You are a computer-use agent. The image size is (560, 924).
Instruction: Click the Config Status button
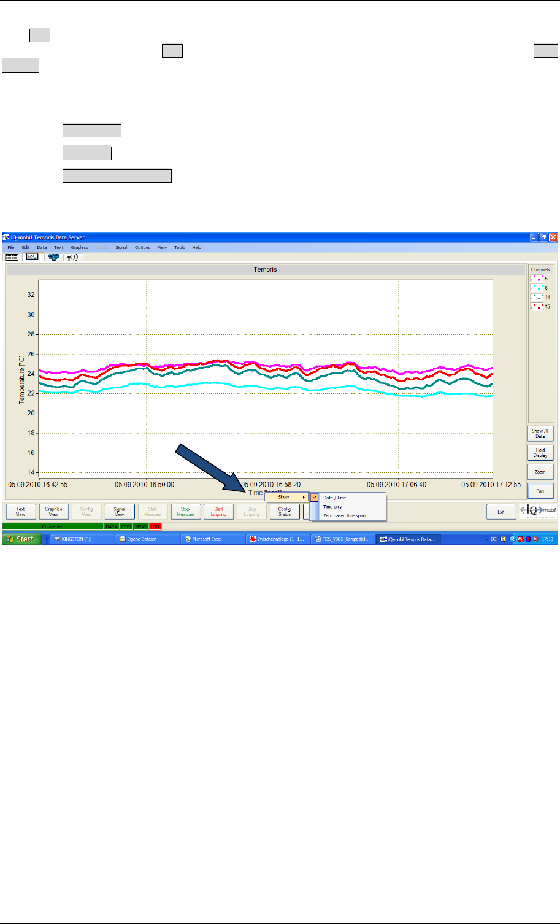tap(285, 512)
